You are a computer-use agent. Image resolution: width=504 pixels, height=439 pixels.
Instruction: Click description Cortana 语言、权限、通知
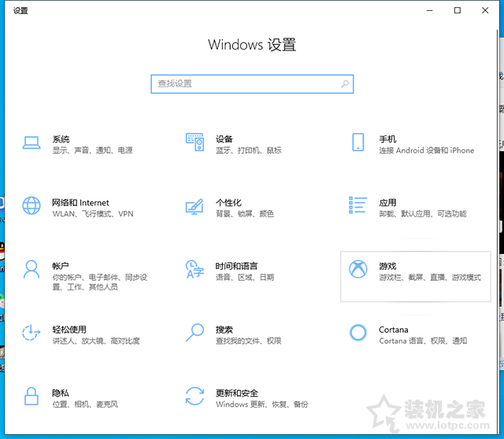423,341
